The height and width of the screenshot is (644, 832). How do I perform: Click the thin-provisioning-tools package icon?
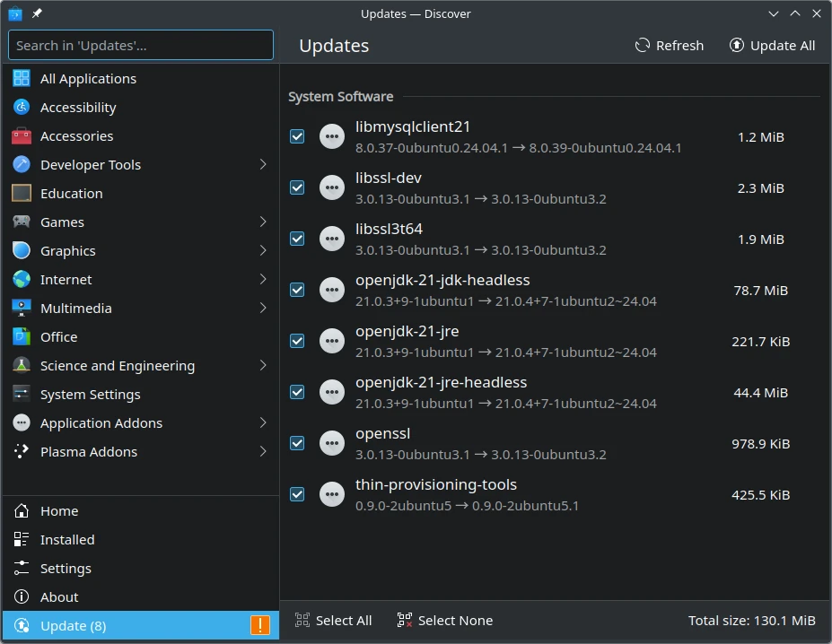332,494
